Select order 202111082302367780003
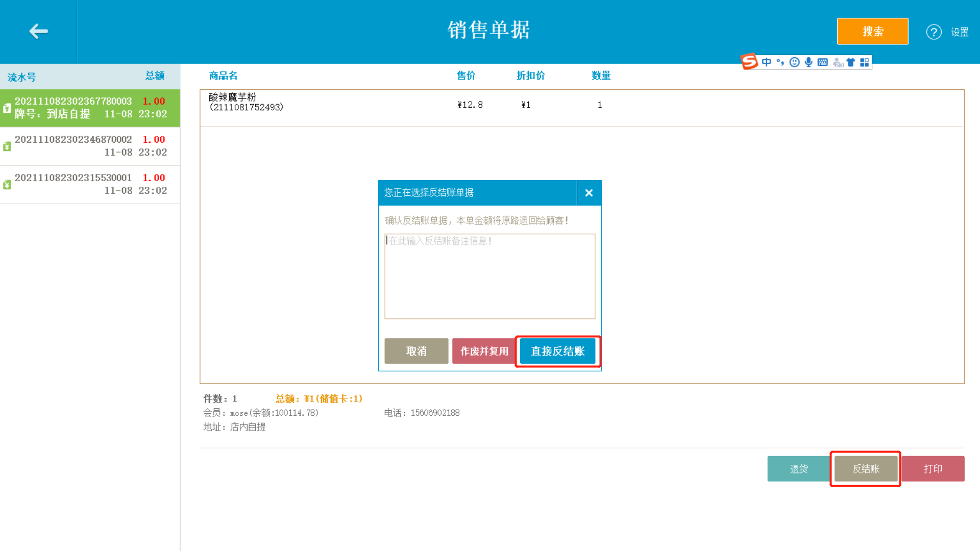980x551 pixels. [90, 108]
